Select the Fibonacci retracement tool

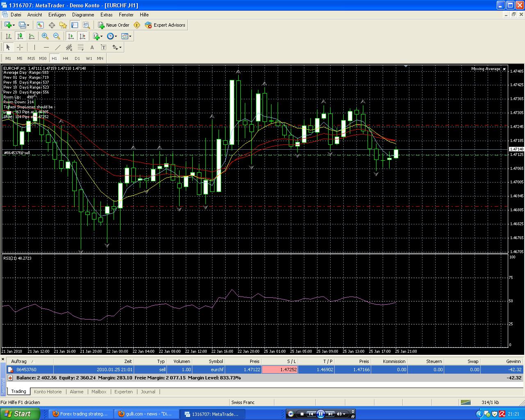click(81, 47)
